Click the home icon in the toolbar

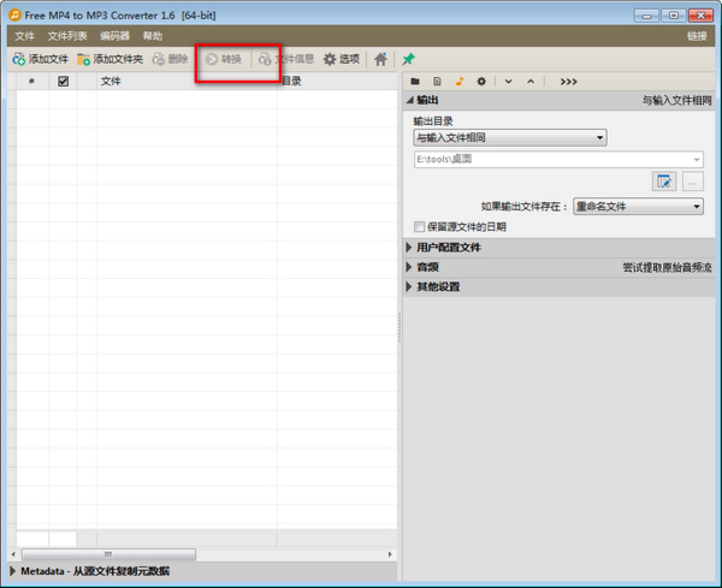point(380,59)
